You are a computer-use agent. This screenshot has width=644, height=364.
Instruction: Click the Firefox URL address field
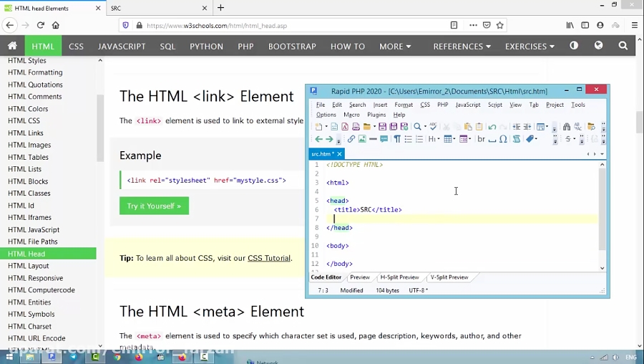[x=295, y=26]
